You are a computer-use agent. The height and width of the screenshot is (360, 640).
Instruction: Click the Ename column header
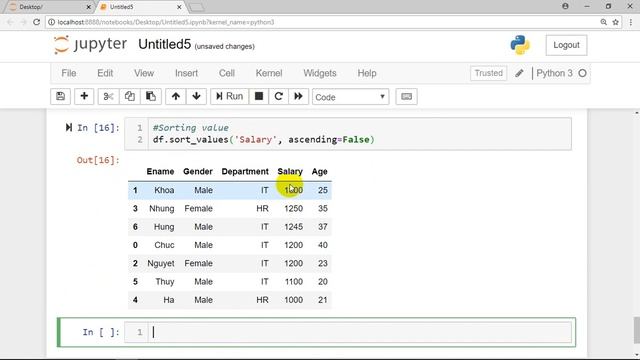click(160, 171)
